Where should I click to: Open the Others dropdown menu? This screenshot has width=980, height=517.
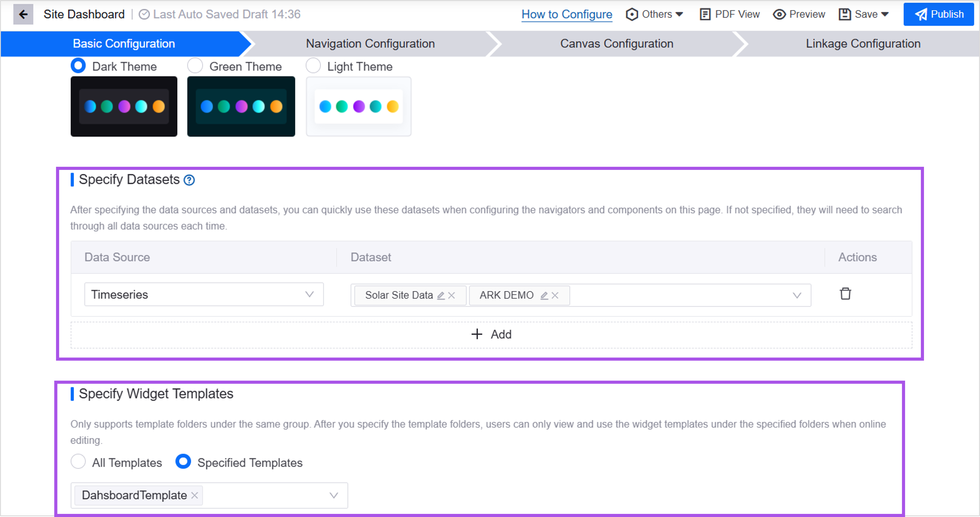[655, 14]
